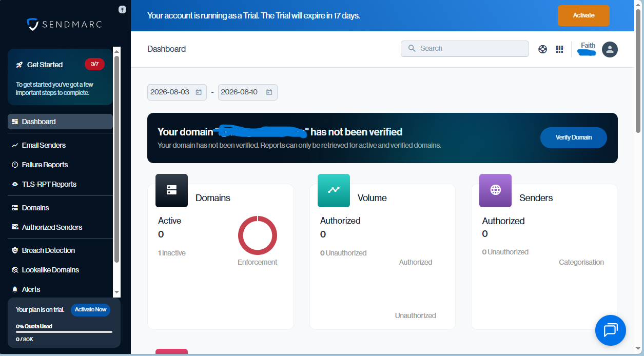The width and height of the screenshot is (644, 356).
Task: Click the user name Faith
Action: tap(588, 46)
